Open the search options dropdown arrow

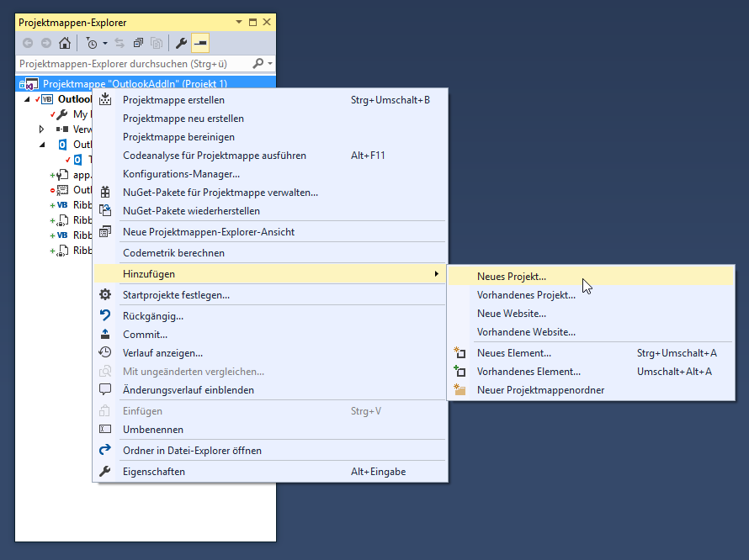click(x=270, y=64)
